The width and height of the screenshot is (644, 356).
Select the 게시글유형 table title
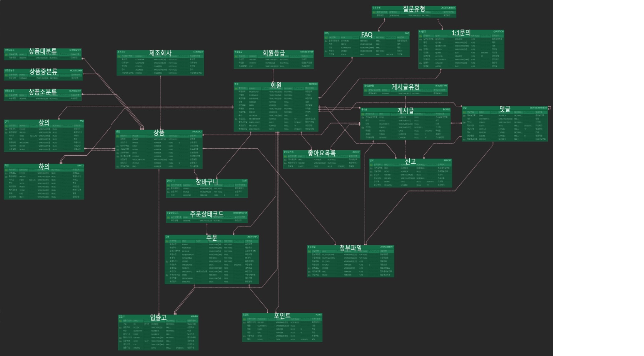(405, 87)
